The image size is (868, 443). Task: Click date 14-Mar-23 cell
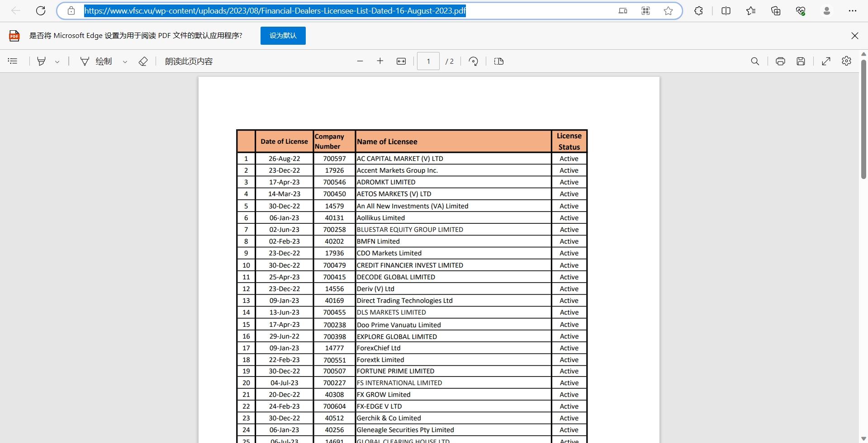pos(284,194)
